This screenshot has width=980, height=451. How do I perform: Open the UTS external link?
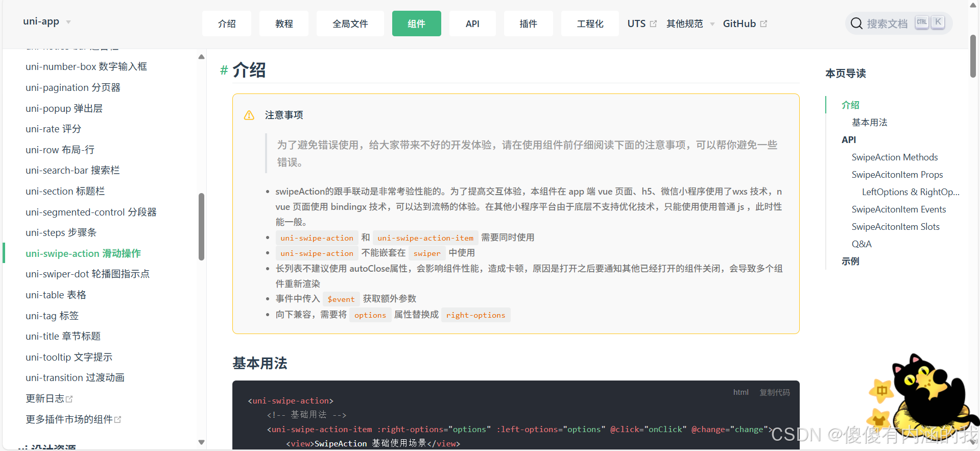pos(642,23)
